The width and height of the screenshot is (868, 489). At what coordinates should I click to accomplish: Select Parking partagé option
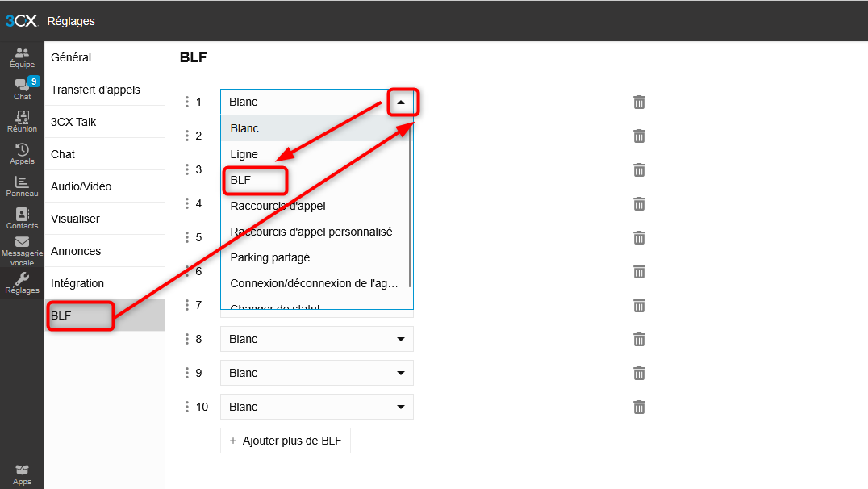tap(315, 257)
